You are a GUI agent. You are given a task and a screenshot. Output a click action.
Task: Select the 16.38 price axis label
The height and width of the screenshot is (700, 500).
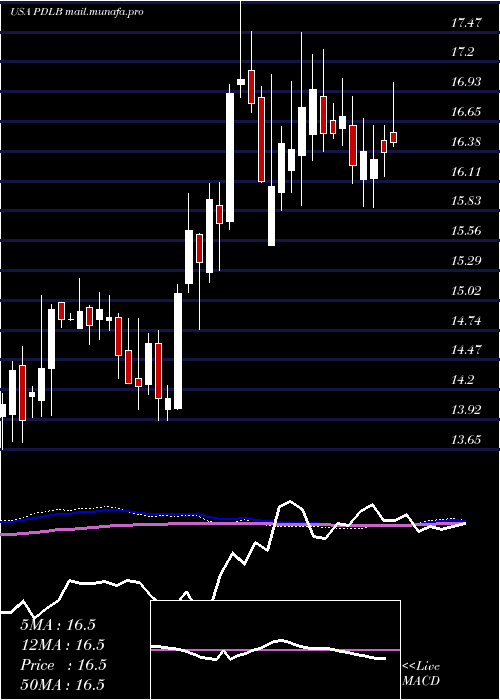coord(466,142)
